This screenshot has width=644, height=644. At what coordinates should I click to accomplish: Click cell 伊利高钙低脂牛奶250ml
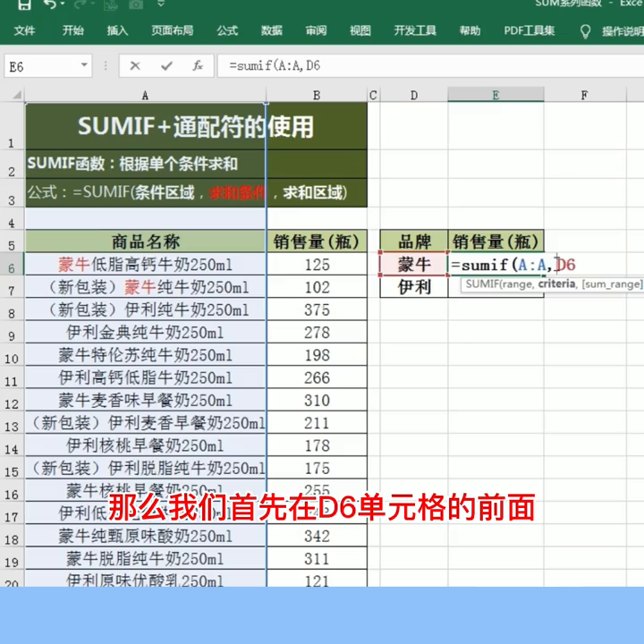[x=146, y=377]
